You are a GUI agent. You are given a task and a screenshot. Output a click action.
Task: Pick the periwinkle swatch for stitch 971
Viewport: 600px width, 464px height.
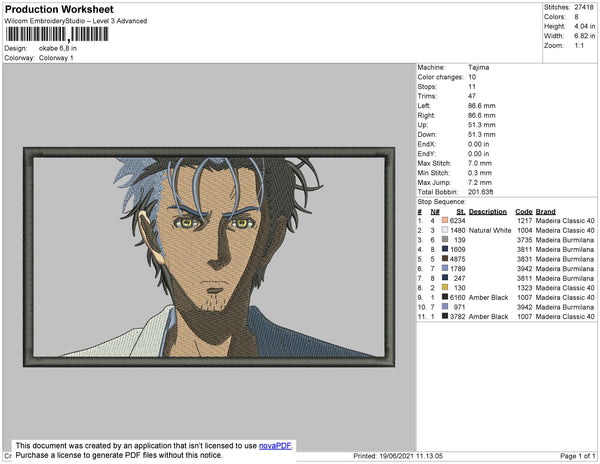tap(445, 306)
